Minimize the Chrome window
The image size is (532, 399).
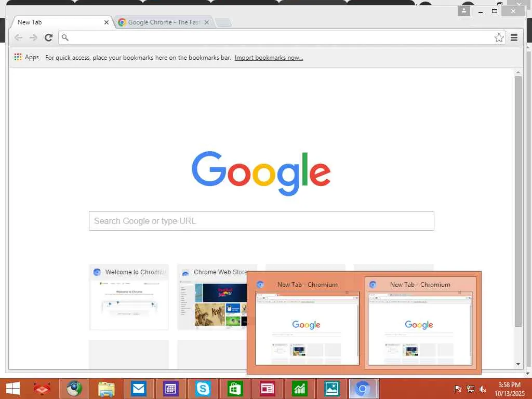(x=481, y=11)
